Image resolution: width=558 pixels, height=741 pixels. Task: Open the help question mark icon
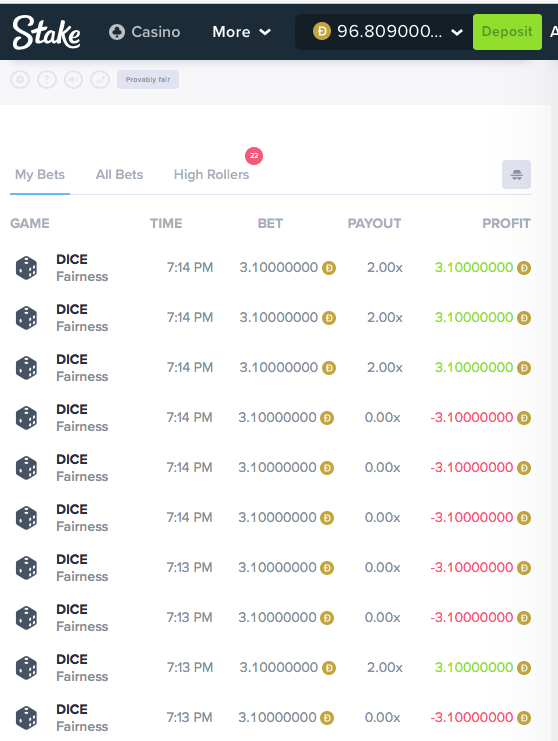pos(47,79)
